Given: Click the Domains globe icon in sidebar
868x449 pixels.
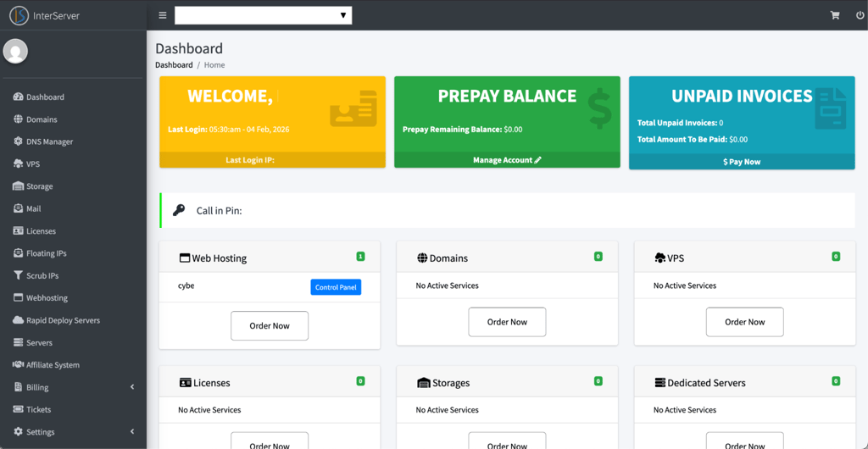Looking at the screenshot, I should [18, 119].
